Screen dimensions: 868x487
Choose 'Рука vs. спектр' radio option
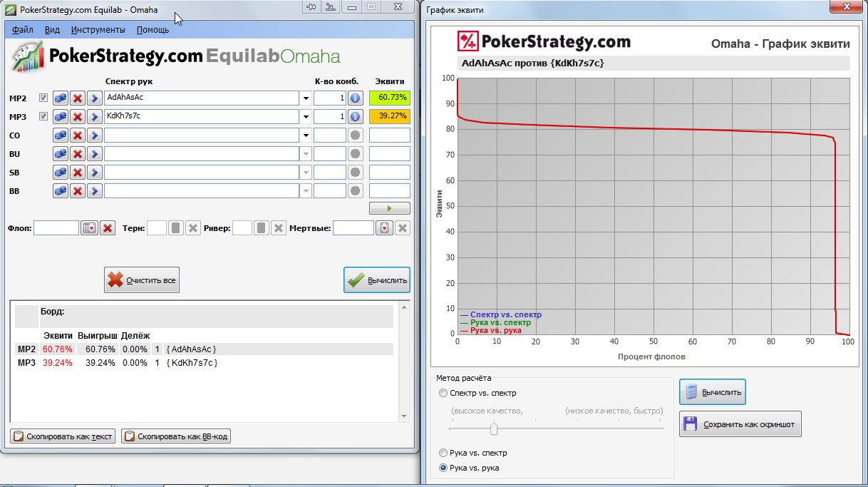444,453
